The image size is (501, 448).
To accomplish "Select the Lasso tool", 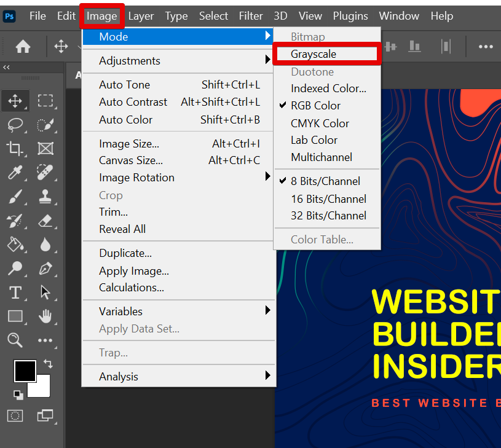I will [15, 125].
